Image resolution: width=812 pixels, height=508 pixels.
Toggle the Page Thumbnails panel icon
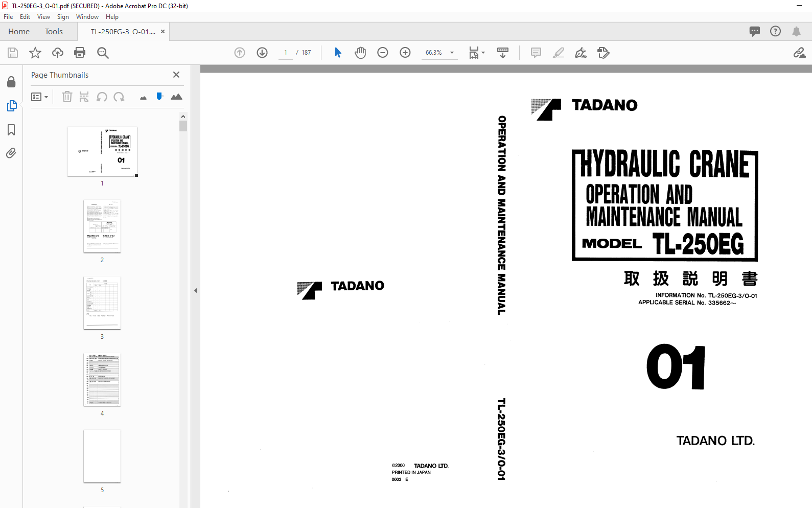pos(11,106)
